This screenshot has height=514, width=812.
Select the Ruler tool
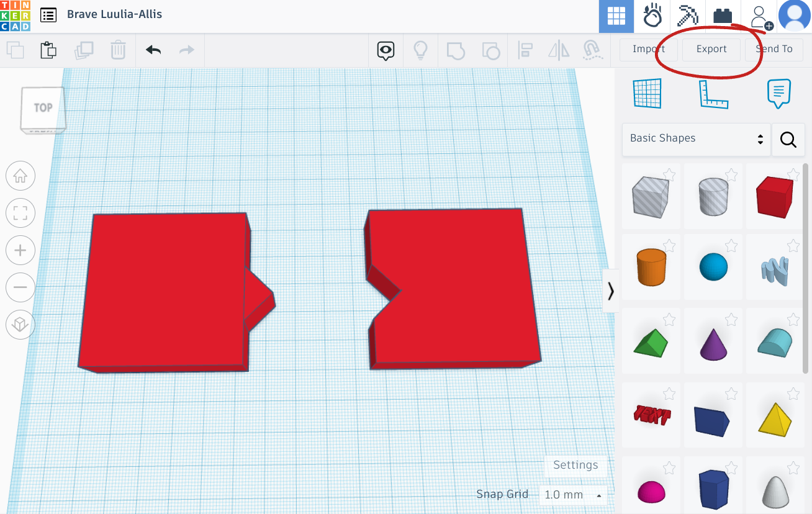click(x=713, y=94)
